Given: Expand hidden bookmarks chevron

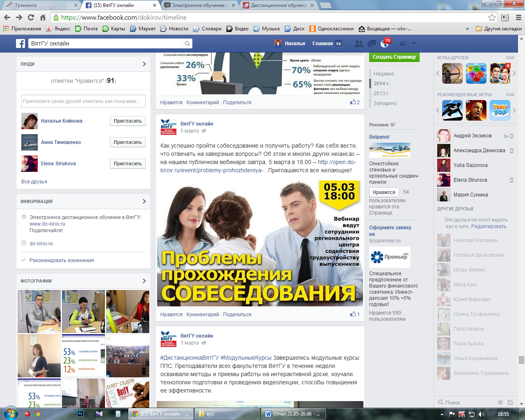Looking at the screenshot, I should tap(467, 29).
